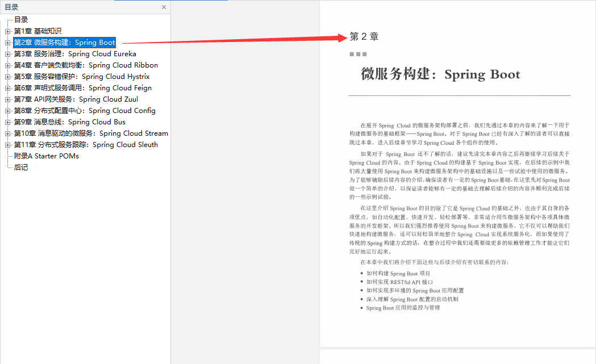Select 第2章 微服务构建: Spring Boot bookmark

[65, 43]
